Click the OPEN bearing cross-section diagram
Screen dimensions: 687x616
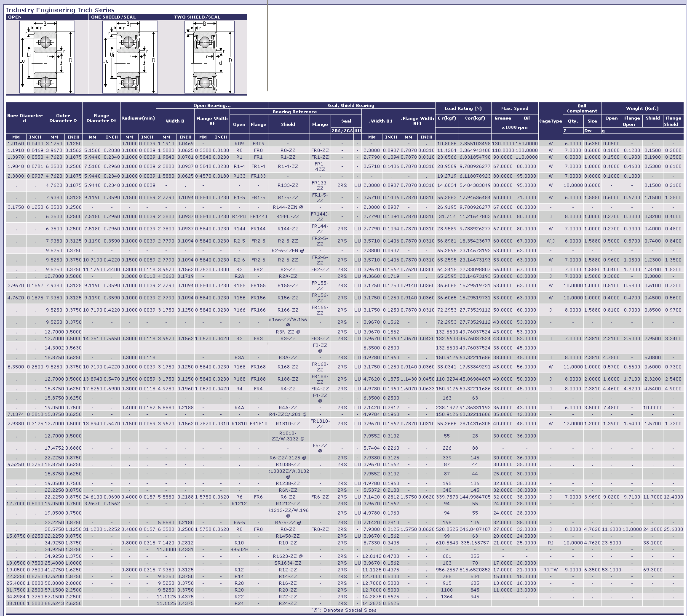click(x=47, y=57)
